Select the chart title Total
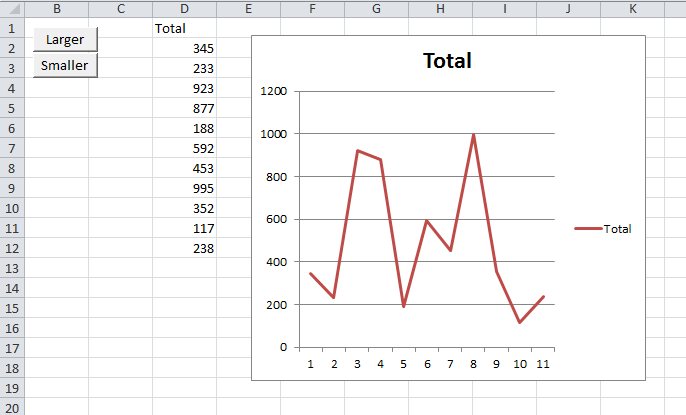Screen dimensions: 686x415 [x=447, y=60]
